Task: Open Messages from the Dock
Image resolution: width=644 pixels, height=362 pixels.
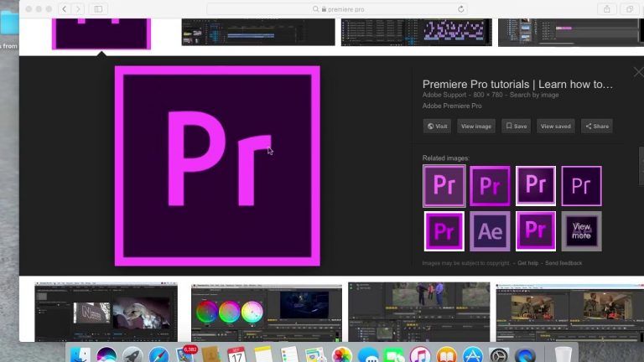Action: [368, 354]
